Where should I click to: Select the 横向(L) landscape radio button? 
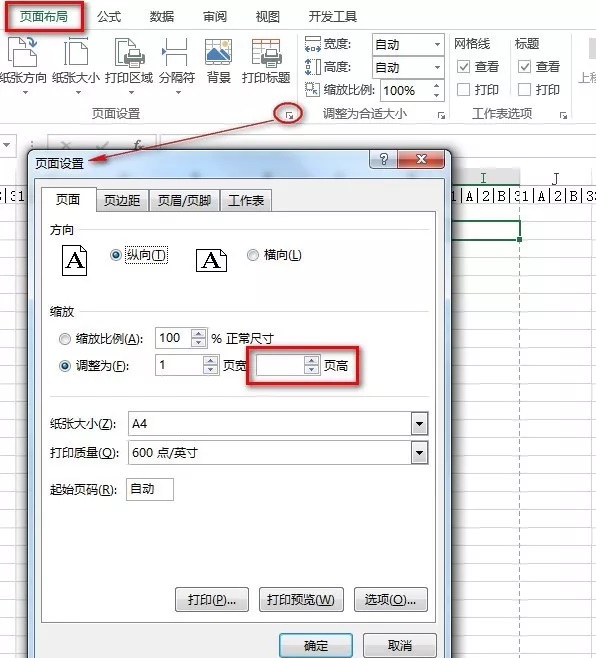pyautogui.click(x=253, y=255)
